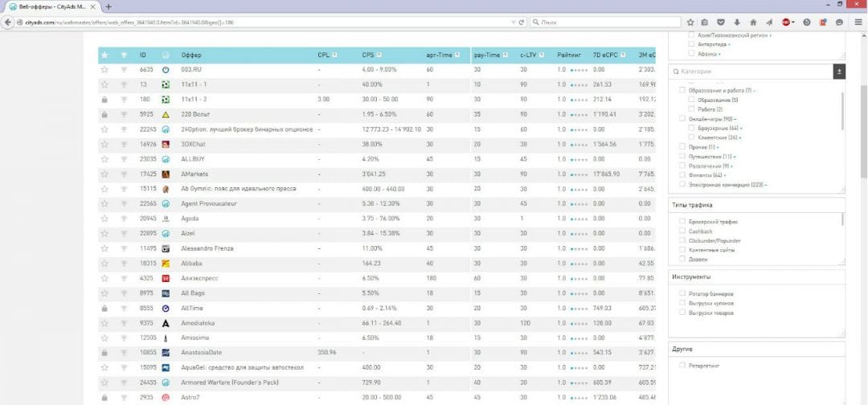
Task: Tick the Ротатор баннеров checkbox
Action: point(682,293)
